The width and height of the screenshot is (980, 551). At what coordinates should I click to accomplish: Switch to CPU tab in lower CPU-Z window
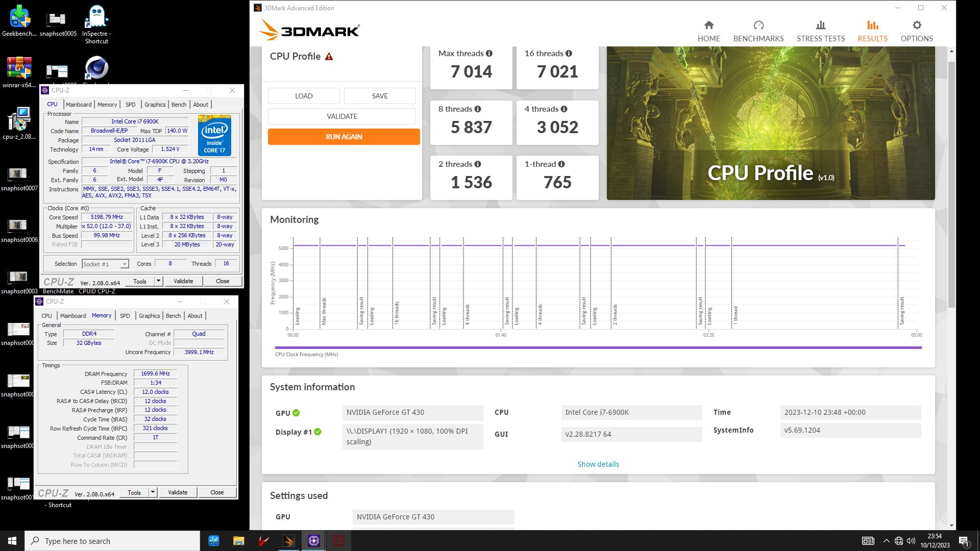click(x=46, y=316)
